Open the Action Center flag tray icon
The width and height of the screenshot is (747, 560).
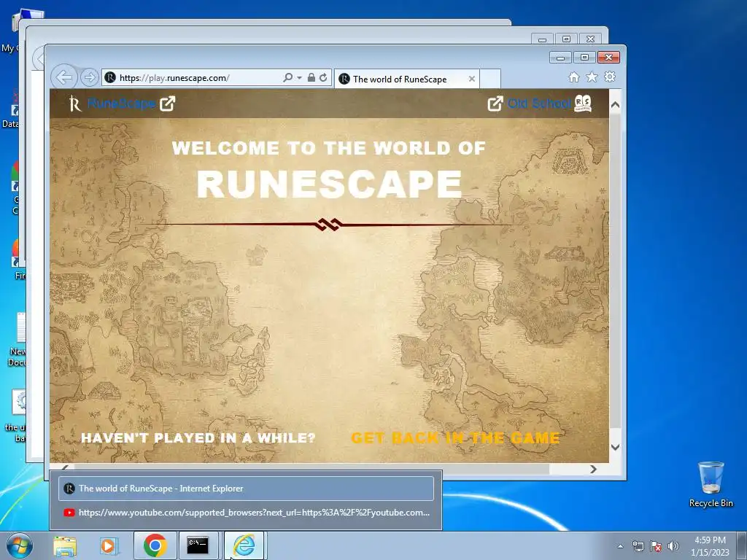coord(656,546)
